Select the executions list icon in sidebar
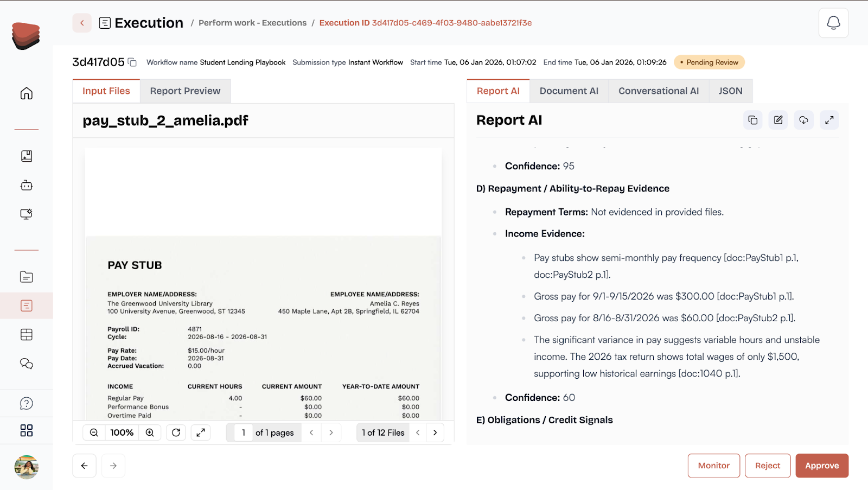This screenshot has width=868, height=490. click(x=26, y=306)
